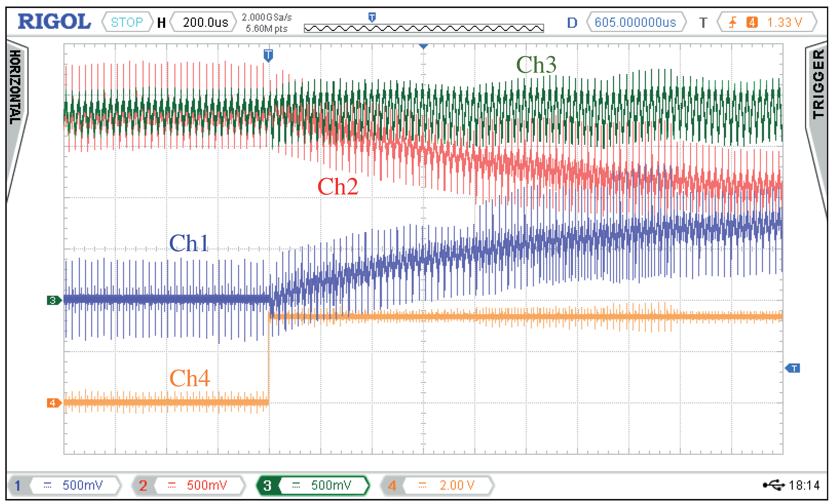Screen dimensions: 832x504
Task: Toggle channel 4 2.00 V indicator
Action: point(437,485)
